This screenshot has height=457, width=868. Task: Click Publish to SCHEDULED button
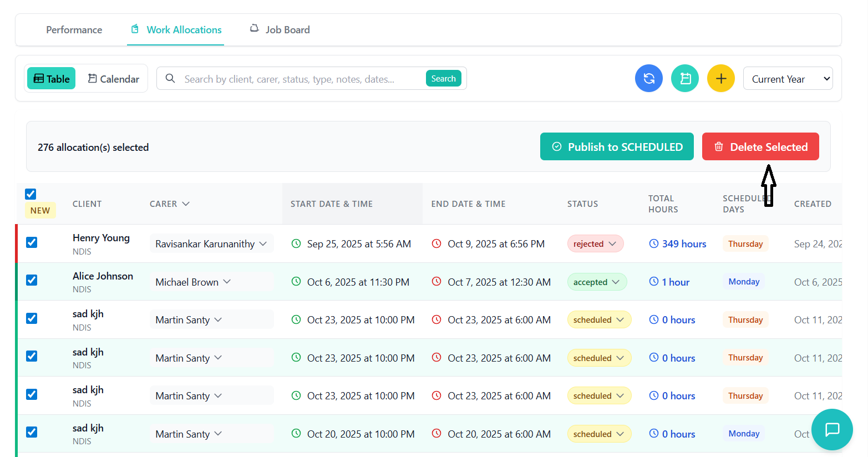click(x=617, y=147)
